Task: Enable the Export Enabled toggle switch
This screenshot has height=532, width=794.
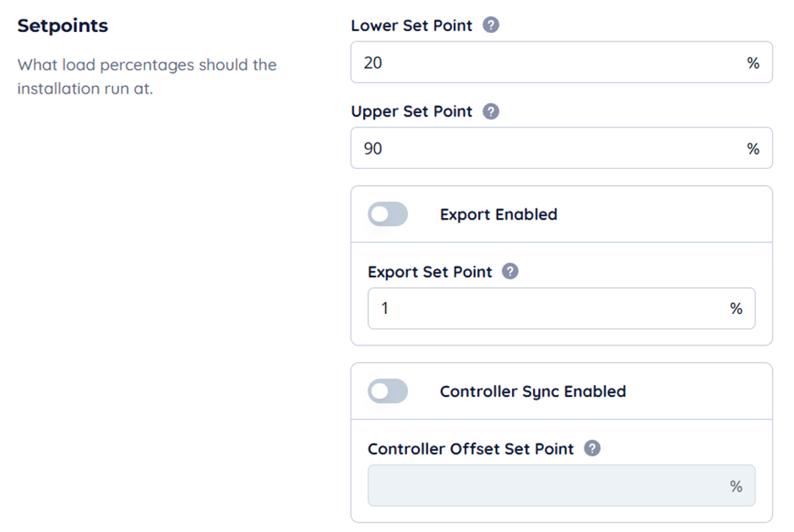Action: [388, 214]
